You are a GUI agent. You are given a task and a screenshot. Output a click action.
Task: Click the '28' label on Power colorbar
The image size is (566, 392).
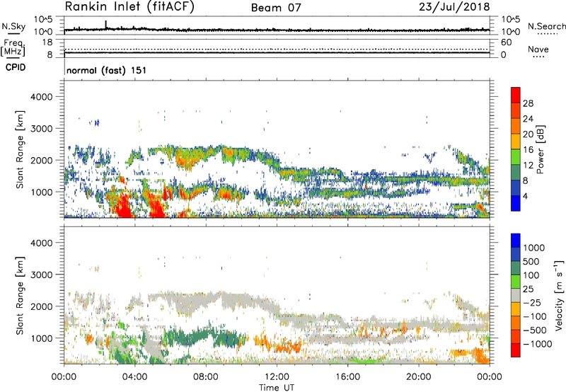528,103
